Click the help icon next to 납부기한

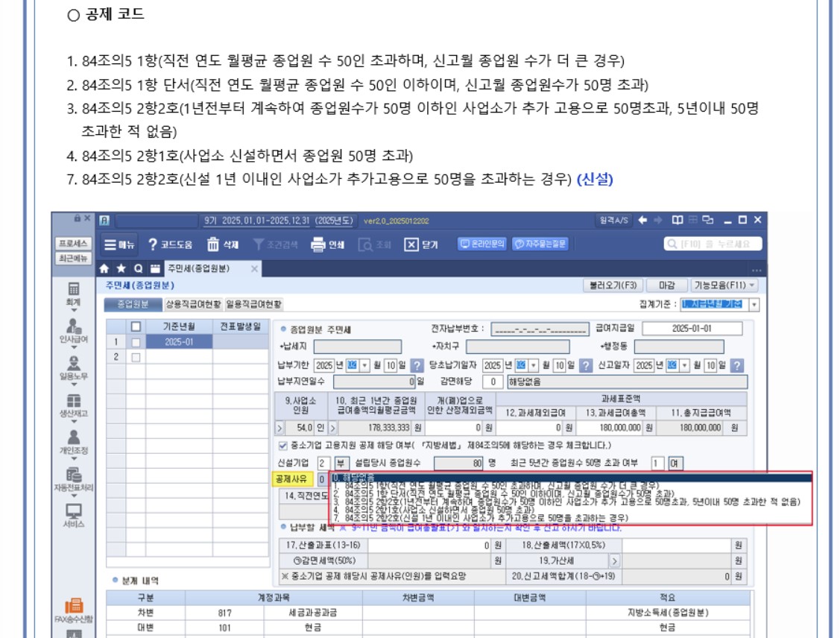[417, 365]
